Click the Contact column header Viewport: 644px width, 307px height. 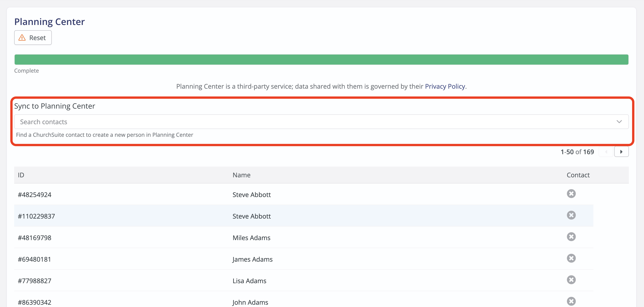coord(578,175)
